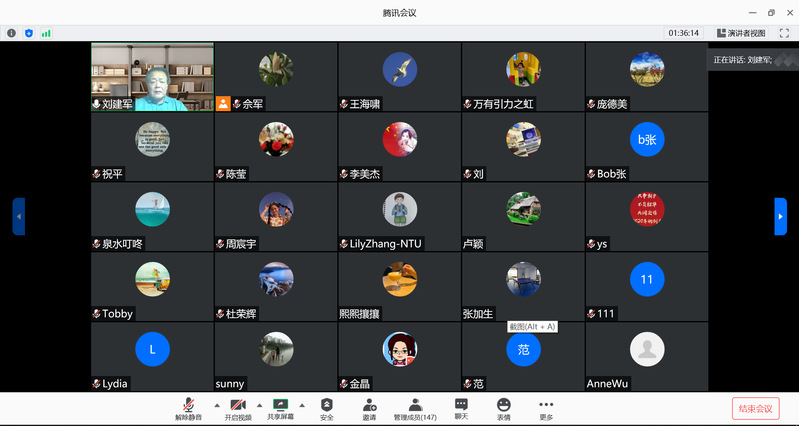Switch to speaker view
The height and width of the screenshot is (426, 799).
pyautogui.click(x=741, y=33)
